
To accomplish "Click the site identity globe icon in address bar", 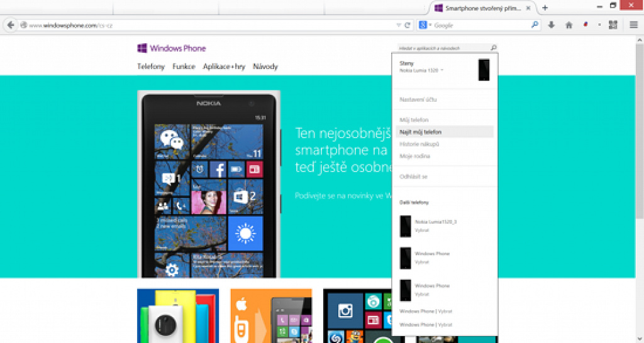I will pyautogui.click(x=23, y=25).
